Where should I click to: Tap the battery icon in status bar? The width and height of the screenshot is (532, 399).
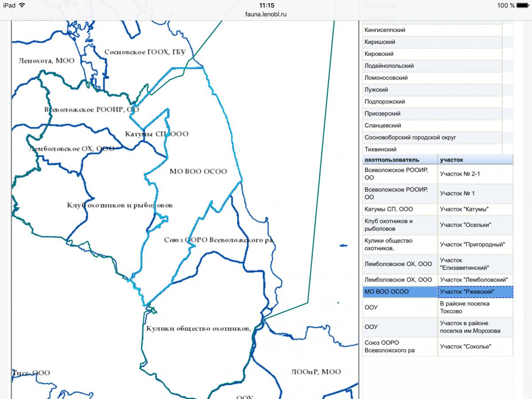tap(522, 5)
